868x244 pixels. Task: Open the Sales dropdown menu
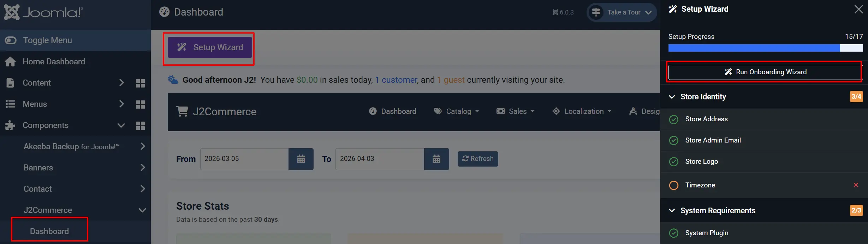pos(516,111)
